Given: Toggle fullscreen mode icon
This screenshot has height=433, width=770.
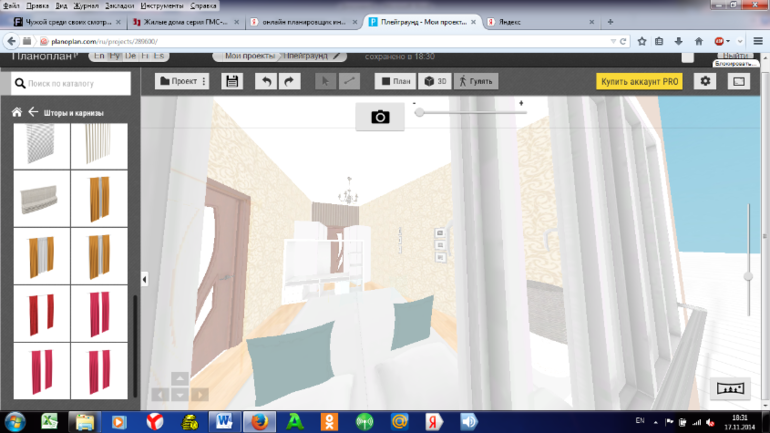Looking at the screenshot, I should 739,81.
